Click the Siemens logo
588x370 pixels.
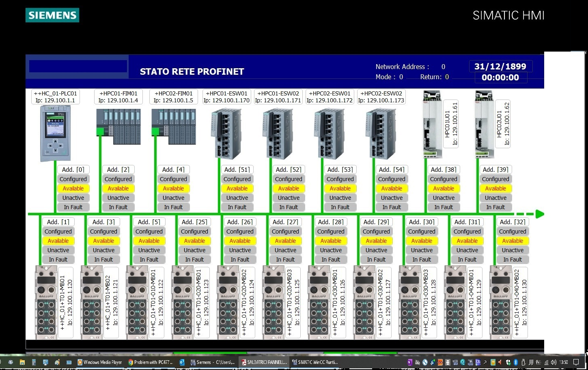(x=52, y=15)
